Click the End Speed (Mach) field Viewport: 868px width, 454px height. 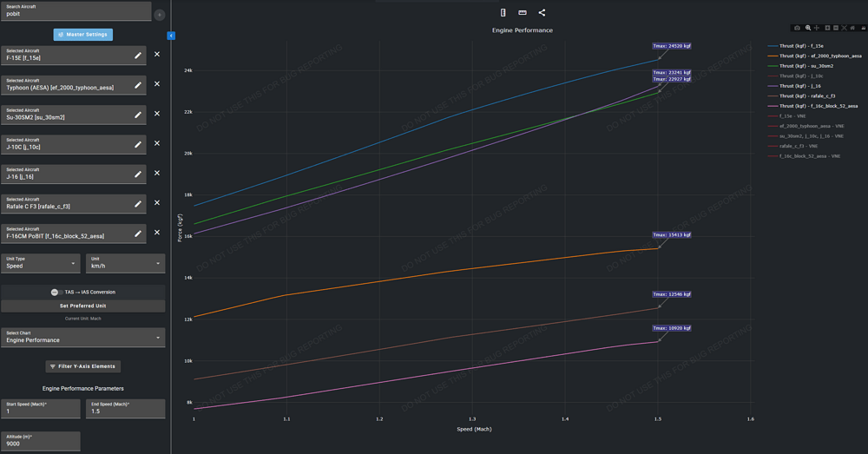tap(126, 409)
